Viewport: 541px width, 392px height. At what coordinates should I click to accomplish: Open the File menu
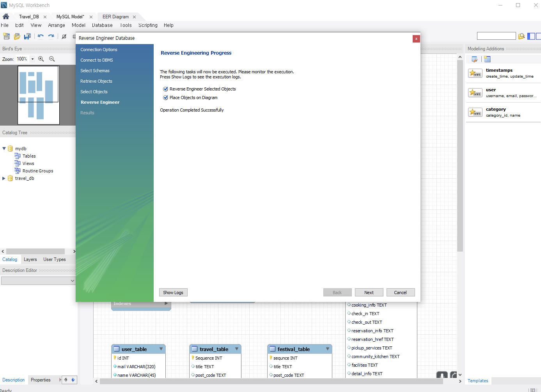pos(5,25)
